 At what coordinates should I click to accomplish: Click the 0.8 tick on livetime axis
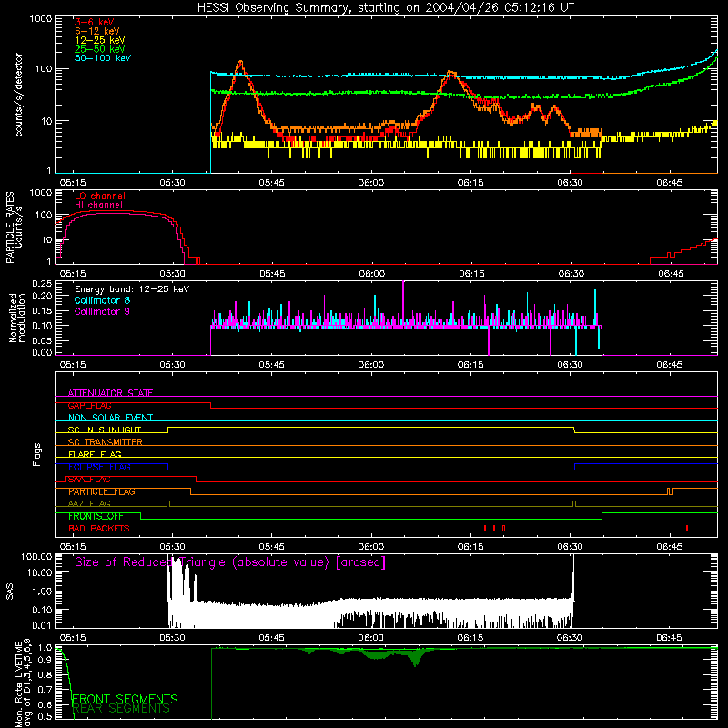tap(45, 674)
